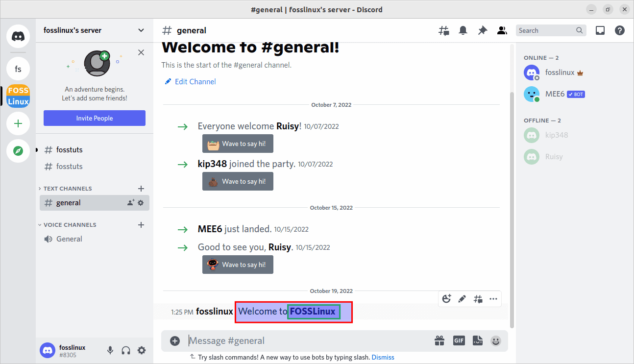This screenshot has height=364, width=634.
Task: Open the Inbox icon
Action: pos(600,30)
